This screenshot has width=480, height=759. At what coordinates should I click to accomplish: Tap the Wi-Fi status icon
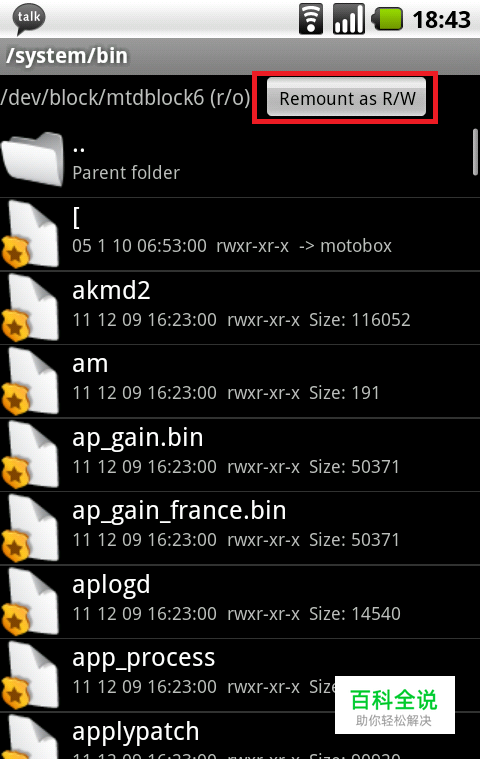[x=311, y=19]
